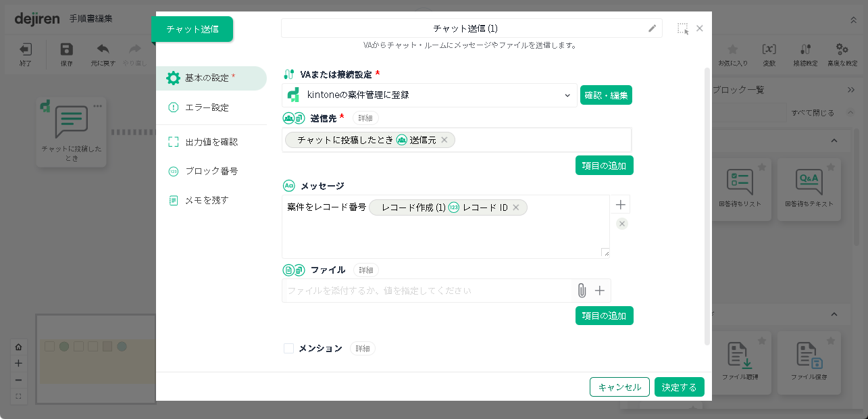
Task: Click into the ファイル input field
Action: coord(426,291)
